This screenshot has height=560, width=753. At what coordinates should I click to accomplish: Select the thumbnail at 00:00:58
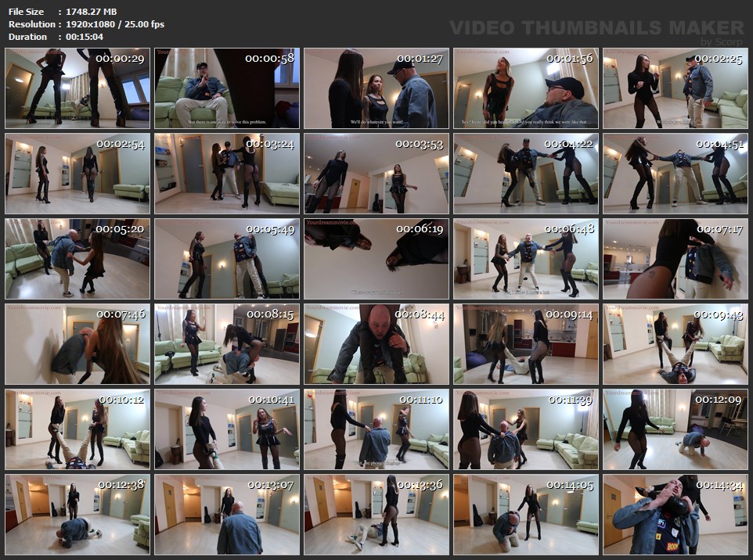pos(227,88)
